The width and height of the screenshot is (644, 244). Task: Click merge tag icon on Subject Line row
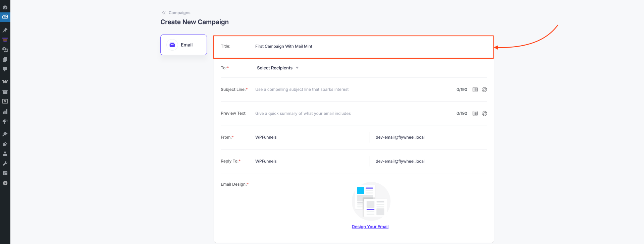pyautogui.click(x=475, y=89)
